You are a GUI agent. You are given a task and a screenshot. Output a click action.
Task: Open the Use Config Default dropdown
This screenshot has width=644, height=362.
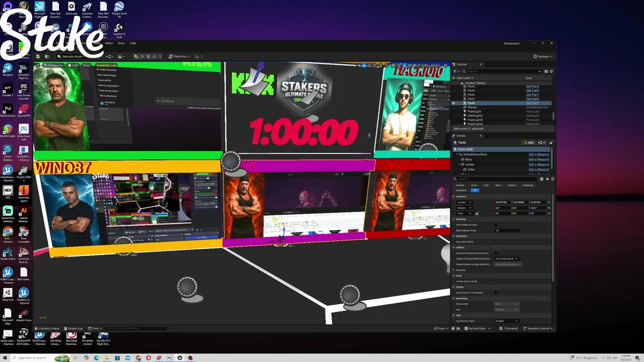pyautogui.click(x=507, y=258)
